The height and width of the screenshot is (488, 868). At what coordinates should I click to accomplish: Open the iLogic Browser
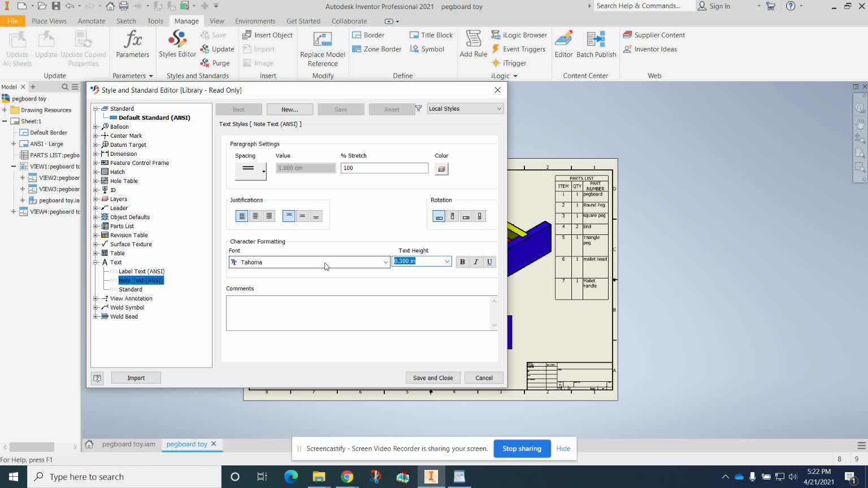(x=519, y=35)
